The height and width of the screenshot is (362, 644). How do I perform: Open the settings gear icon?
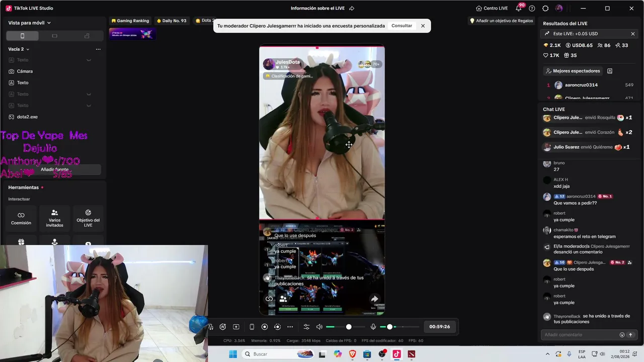545,8
